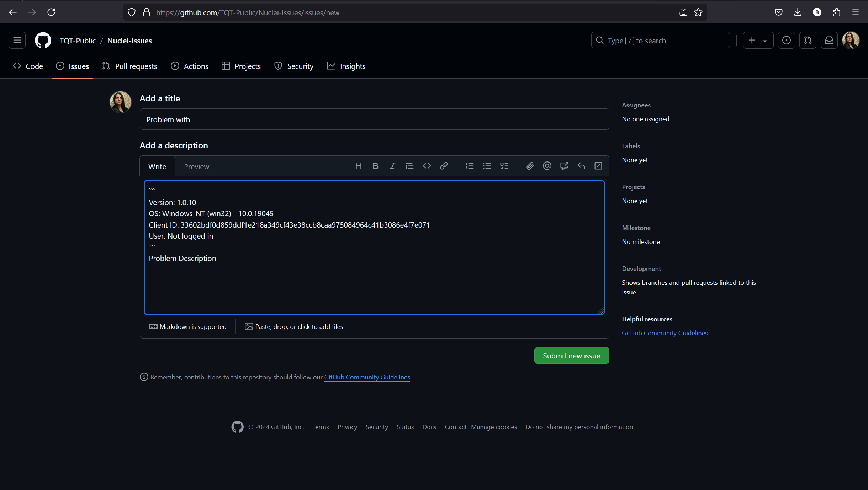Open Assignees sidebar section
The width and height of the screenshot is (868, 490).
[636, 105]
